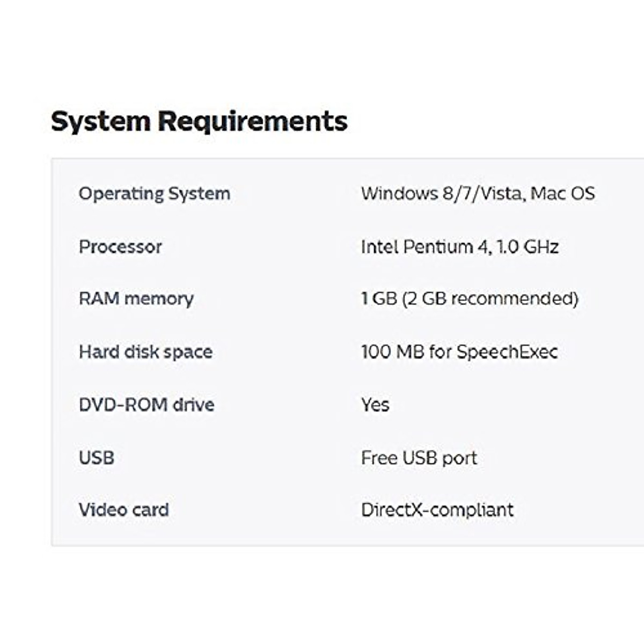This screenshot has width=644, height=644.
Task: Select the RAM memory row label
Action: tap(136, 299)
